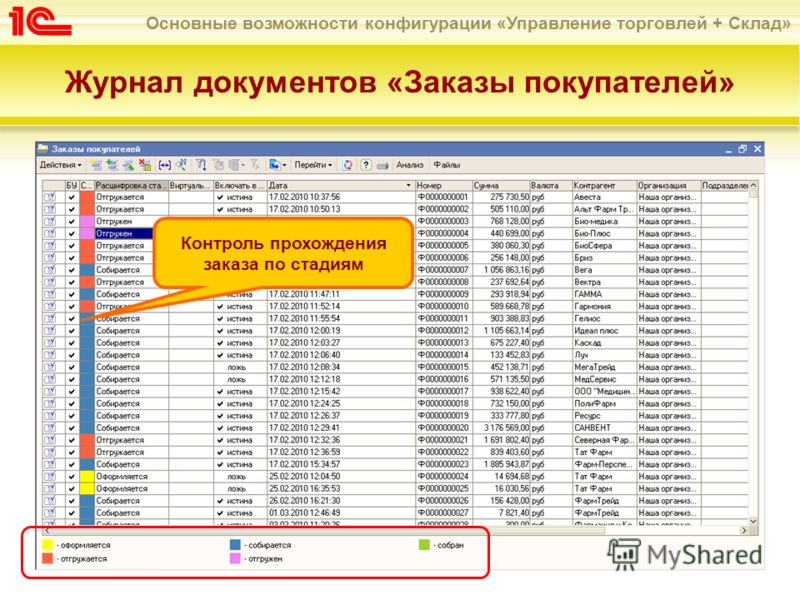The image size is (800, 600).
Task: Expand arrow next to Filter history icon
Action: tap(242, 165)
